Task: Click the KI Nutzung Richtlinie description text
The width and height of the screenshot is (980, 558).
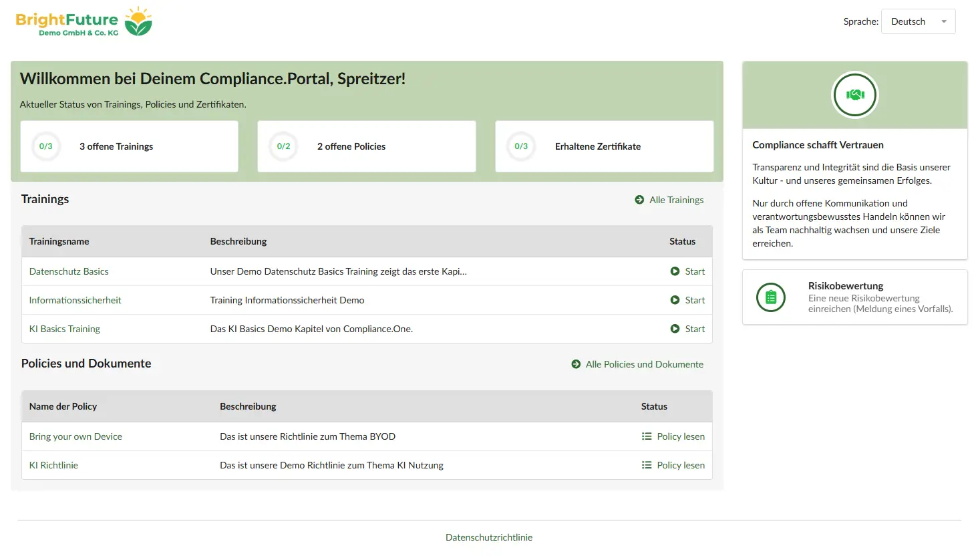Action: (331, 465)
